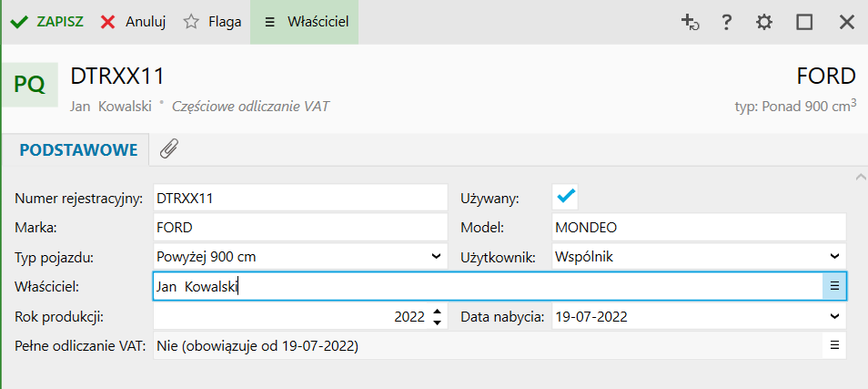Expand the Data nabycia date picker
This screenshot has height=389, width=868.
(x=834, y=317)
